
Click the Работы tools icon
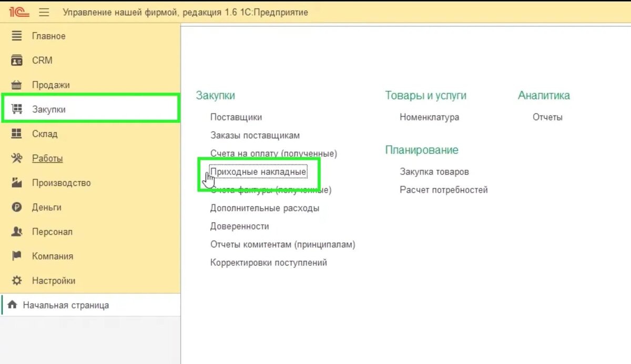click(x=17, y=158)
